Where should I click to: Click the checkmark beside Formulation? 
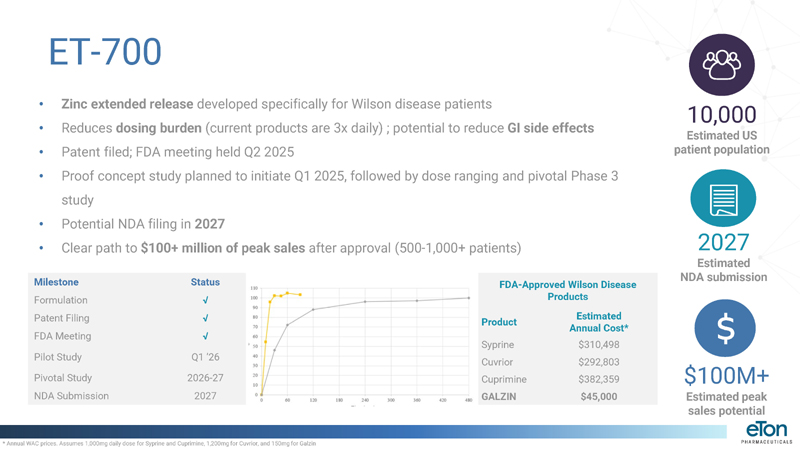click(205, 300)
